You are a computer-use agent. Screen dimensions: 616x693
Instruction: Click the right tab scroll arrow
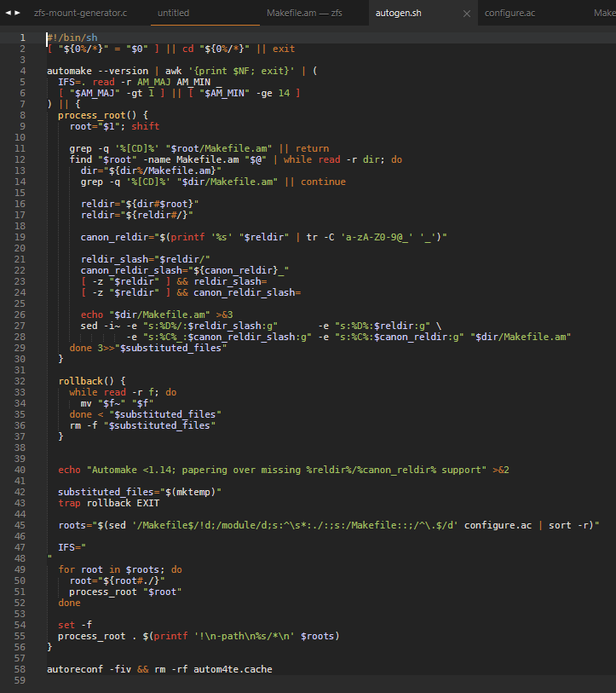[x=16, y=14]
